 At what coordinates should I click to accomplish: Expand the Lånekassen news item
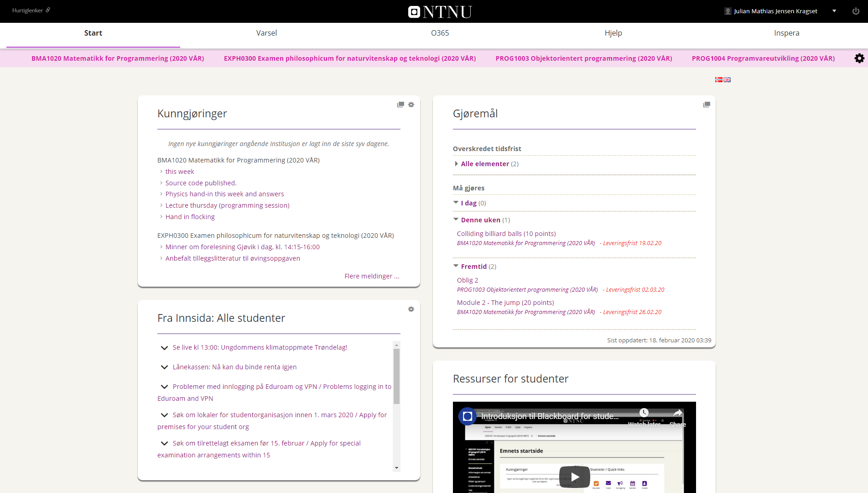(165, 367)
